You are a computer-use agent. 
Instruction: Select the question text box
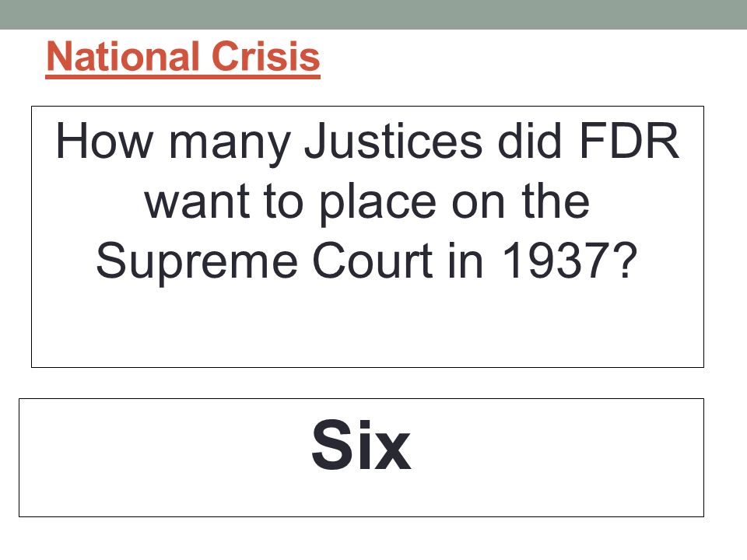tap(367, 236)
